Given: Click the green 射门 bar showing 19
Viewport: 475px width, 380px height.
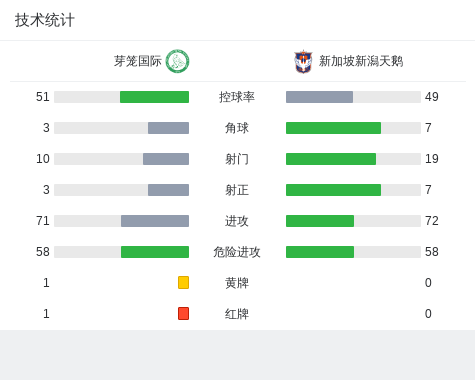Looking at the screenshot, I should [x=331, y=159].
